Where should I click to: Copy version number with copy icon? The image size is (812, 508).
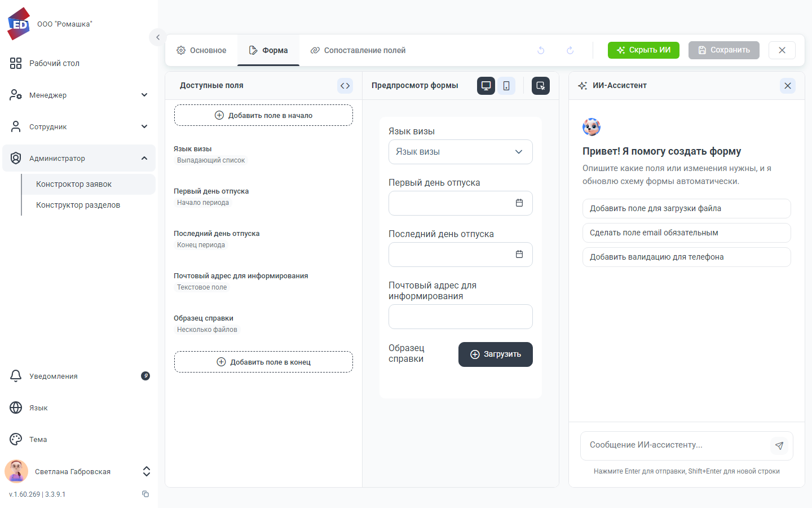click(145, 494)
